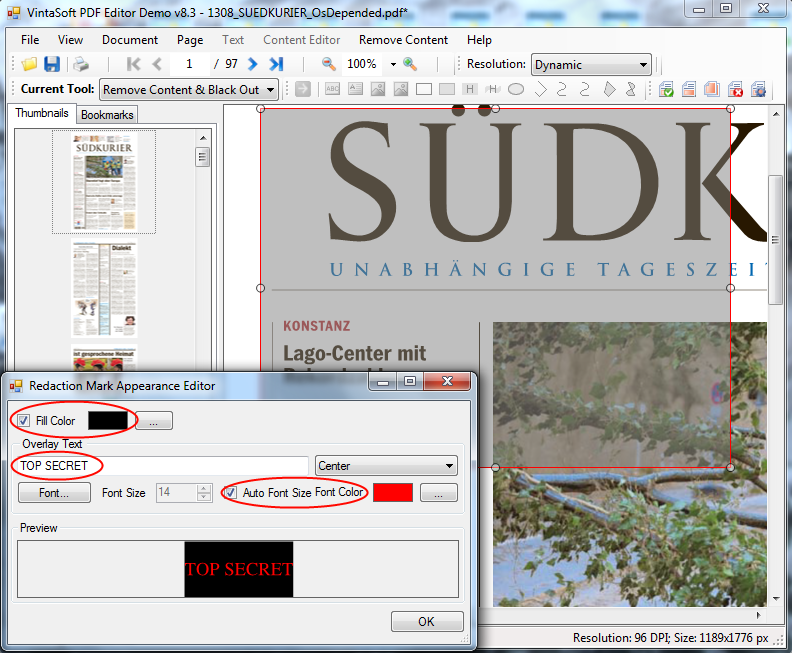The width and height of the screenshot is (792, 653).
Task: Open the Remove Content menu
Action: pos(403,40)
